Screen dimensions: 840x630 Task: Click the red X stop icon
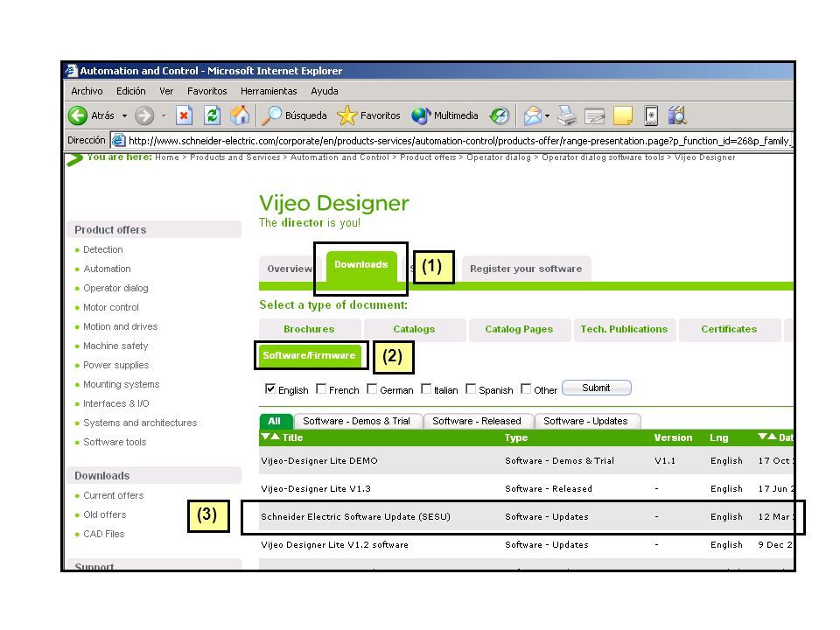[184, 115]
